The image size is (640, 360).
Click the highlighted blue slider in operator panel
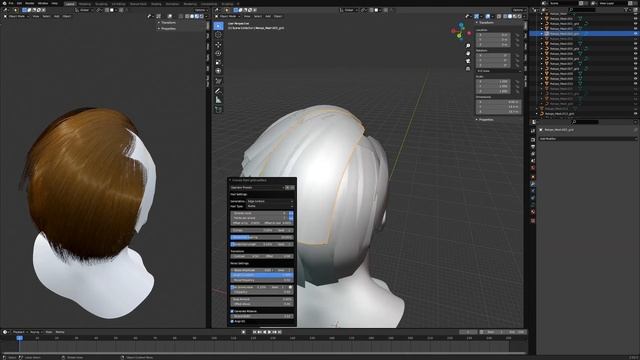[x=262, y=275]
